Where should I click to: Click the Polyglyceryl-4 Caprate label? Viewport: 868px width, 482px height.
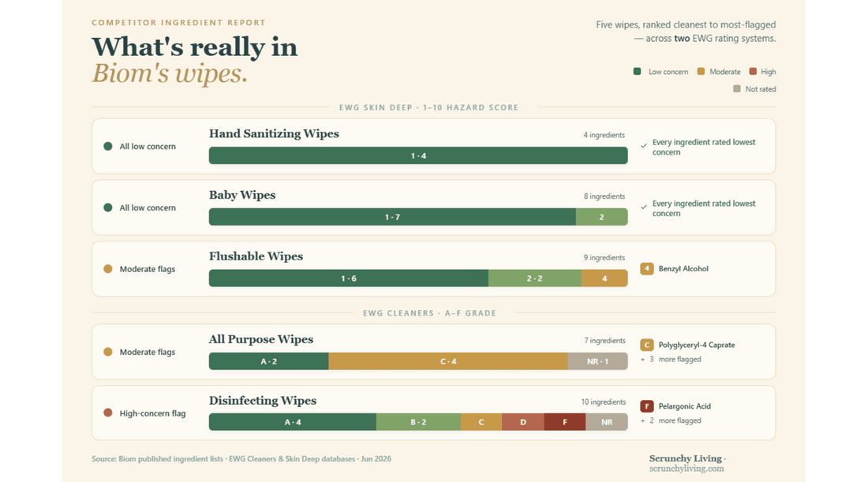[x=697, y=345]
